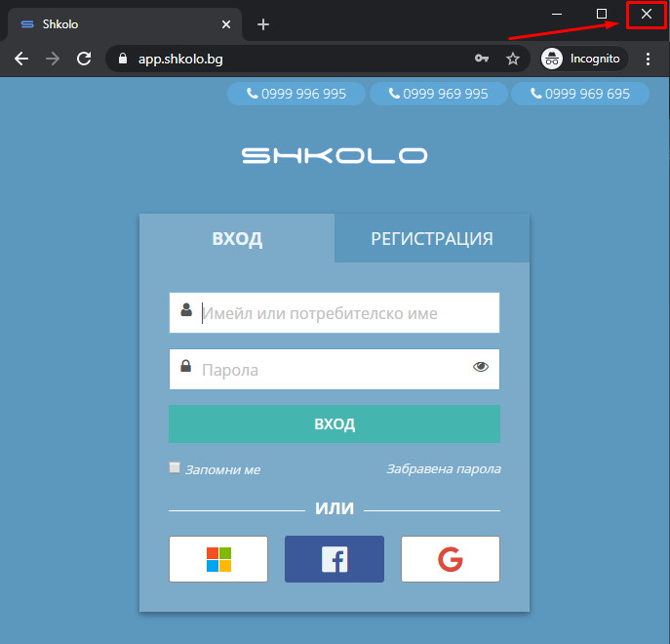Maximize the Chrome window
The width and height of the screenshot is (670, 644).
(x=602, y=14)
